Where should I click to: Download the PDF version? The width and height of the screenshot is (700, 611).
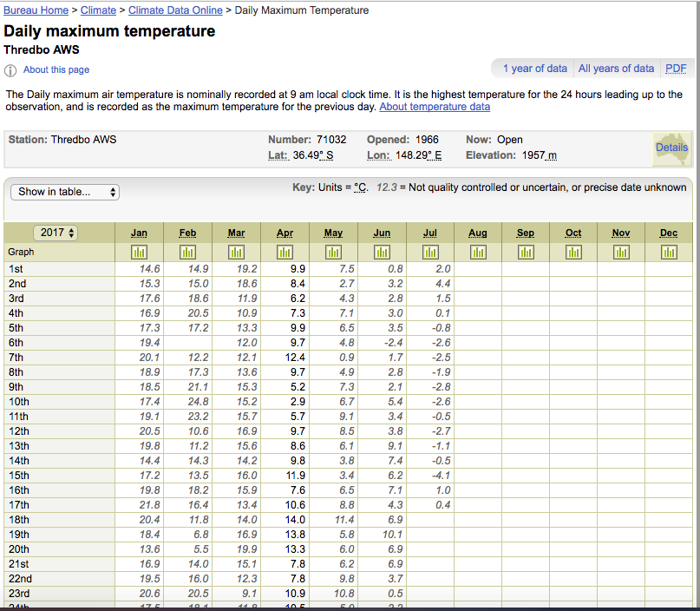tap(675, 69)
